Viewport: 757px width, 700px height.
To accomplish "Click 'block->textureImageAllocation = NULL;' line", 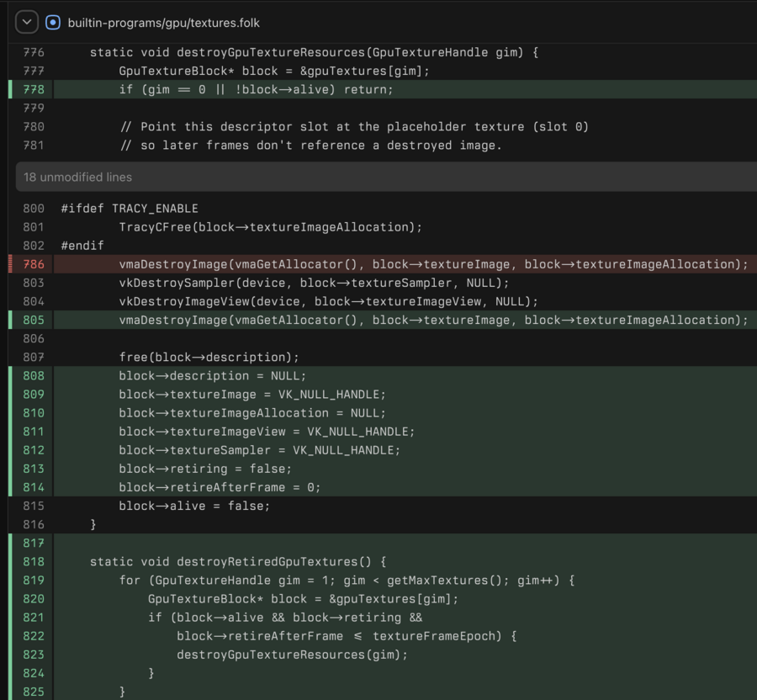I will (252, 413).
